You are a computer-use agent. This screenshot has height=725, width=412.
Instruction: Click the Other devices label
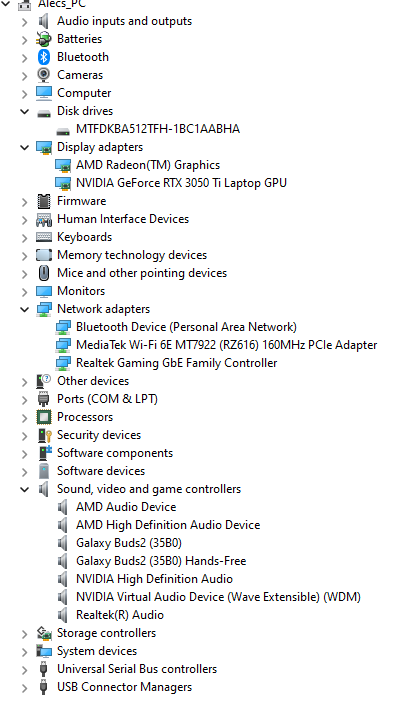[x=93, y=381]
